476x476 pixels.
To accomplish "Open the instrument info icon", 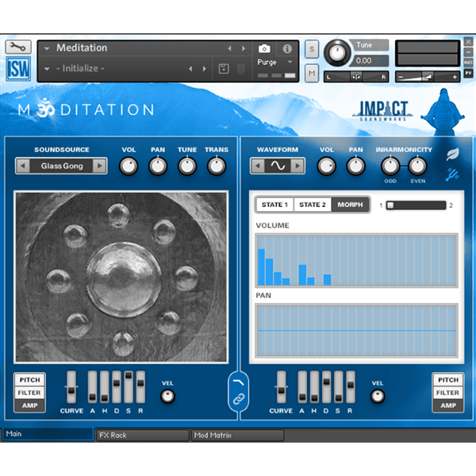I will [287, 48].
